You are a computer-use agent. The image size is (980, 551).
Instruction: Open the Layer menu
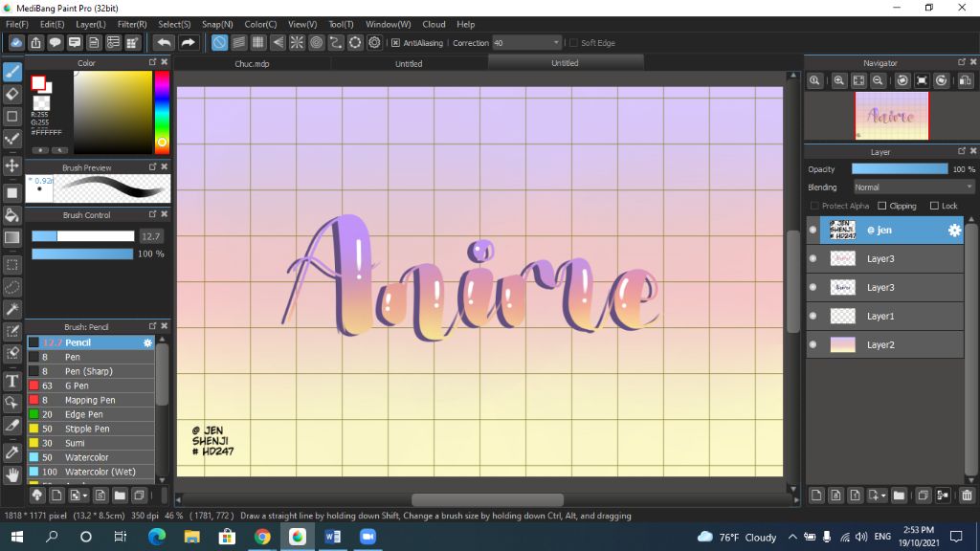(x=91, y=24)
